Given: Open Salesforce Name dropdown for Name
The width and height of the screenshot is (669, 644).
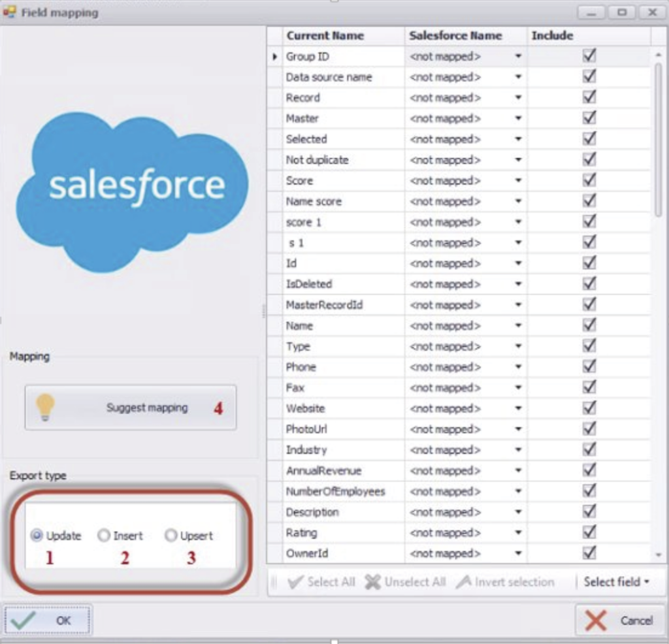Looking at the screenshot, I should 518,325.
